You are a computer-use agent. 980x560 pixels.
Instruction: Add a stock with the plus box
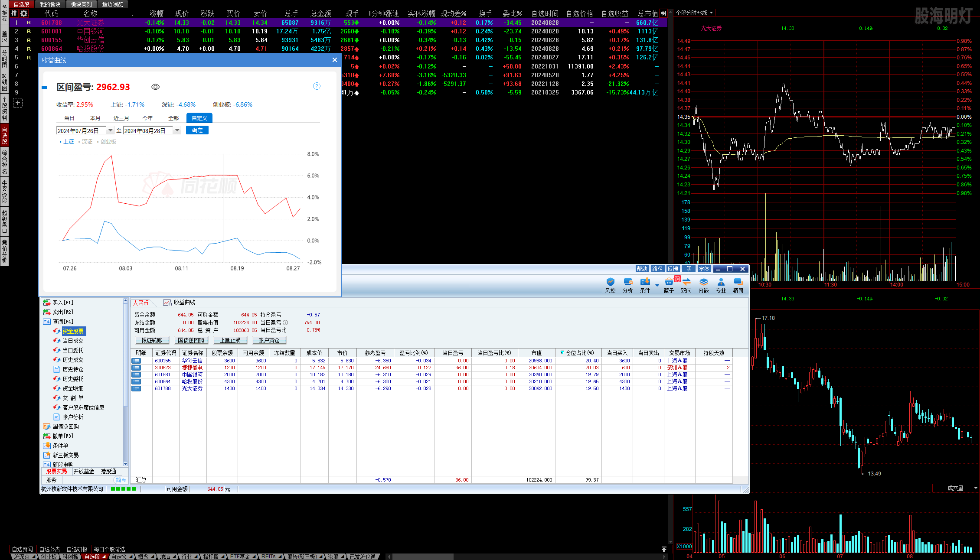[x=18, y=103]
